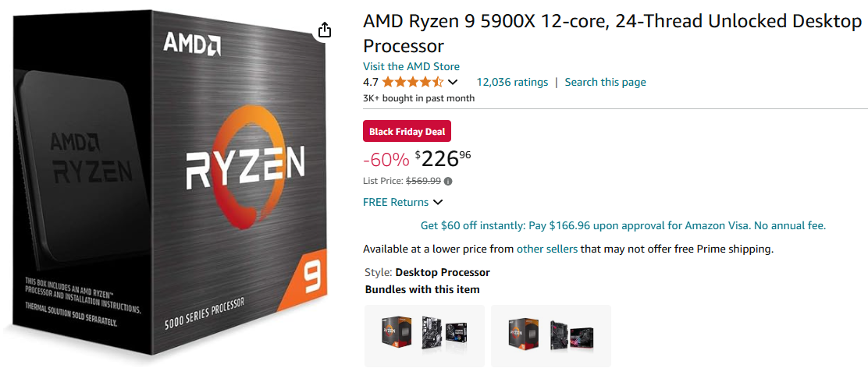This screenshot has height=368, width=868.
Task: Click the share icon above the product image
Action: (325, 30)
